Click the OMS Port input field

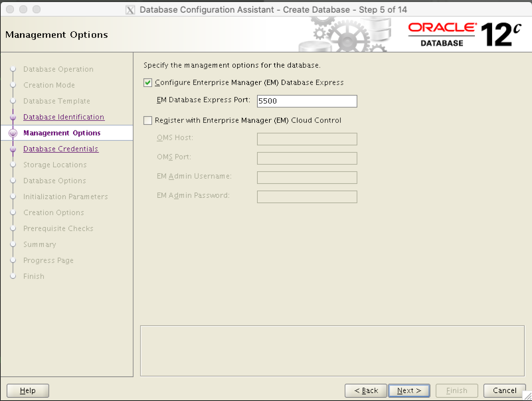click(x=307, y=158)
